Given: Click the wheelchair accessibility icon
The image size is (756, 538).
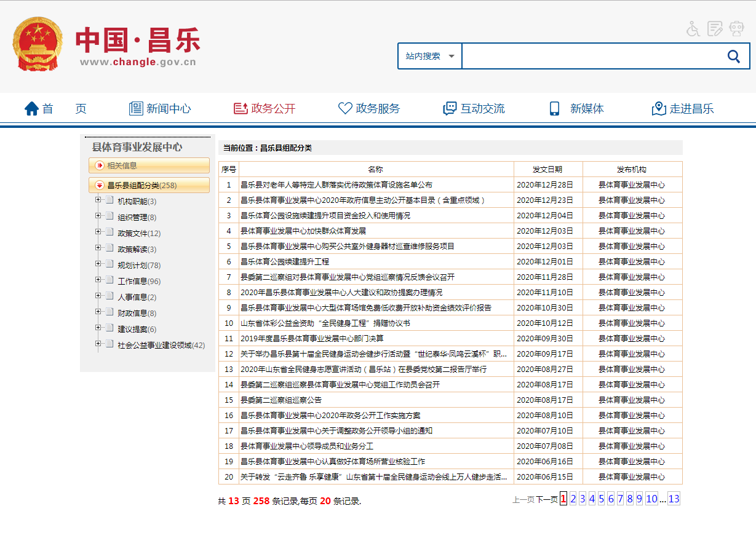Looking at the screenshot, I should coord(693,28).
